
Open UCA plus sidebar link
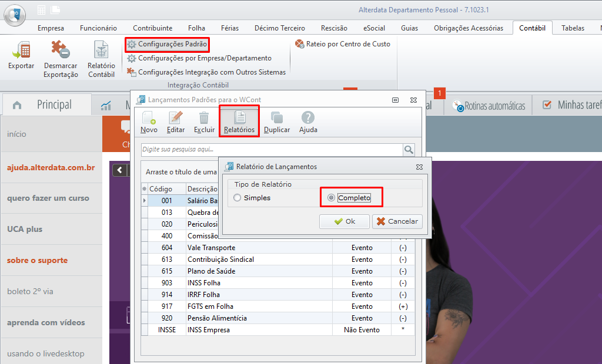pyautogui.click(x=25, y=230)
